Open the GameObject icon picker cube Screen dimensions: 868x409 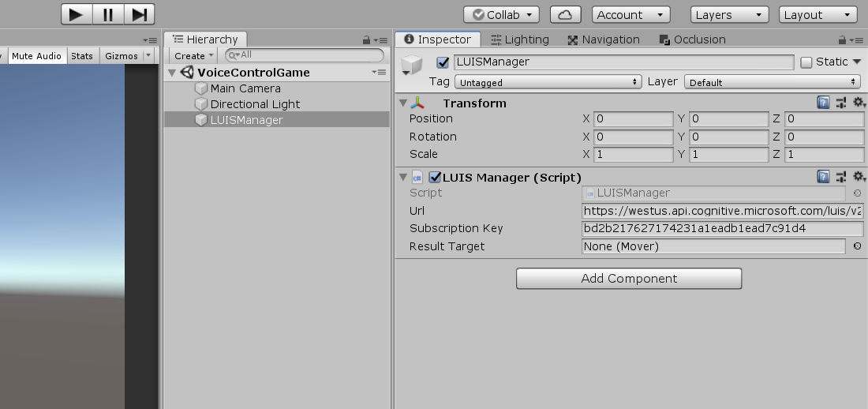tap(411, 66)
